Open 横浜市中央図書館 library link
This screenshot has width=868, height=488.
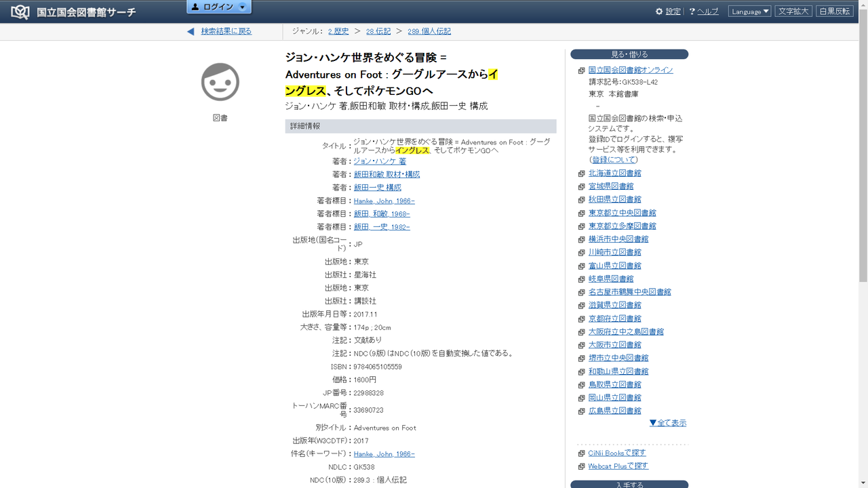click(618, 239)
